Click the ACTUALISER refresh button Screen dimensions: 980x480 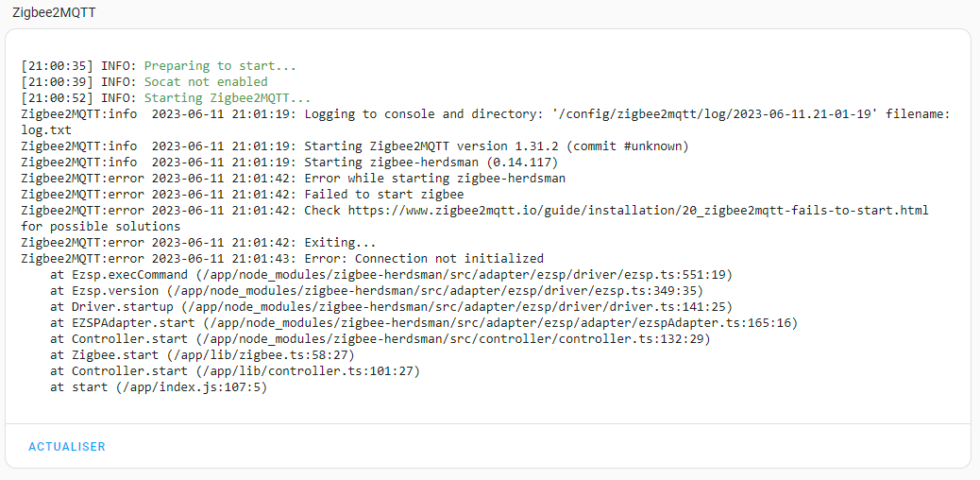[67, 446]
